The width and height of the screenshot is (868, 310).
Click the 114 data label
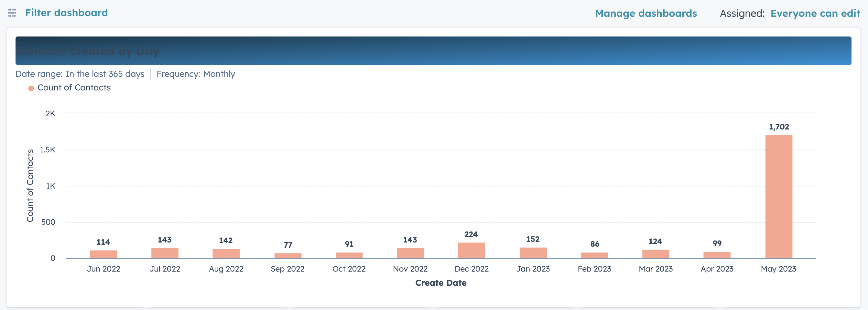pyautogui.click(x=103, y=242)
